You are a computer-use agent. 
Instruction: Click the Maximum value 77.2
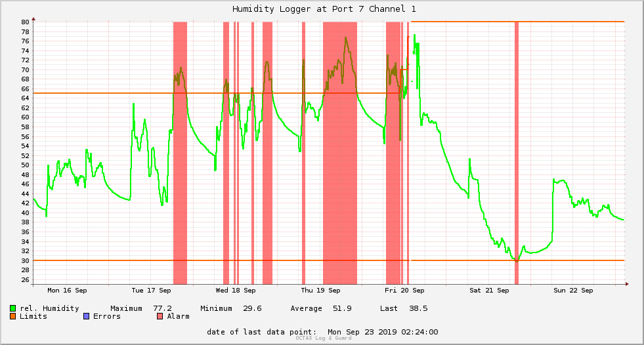163,308
